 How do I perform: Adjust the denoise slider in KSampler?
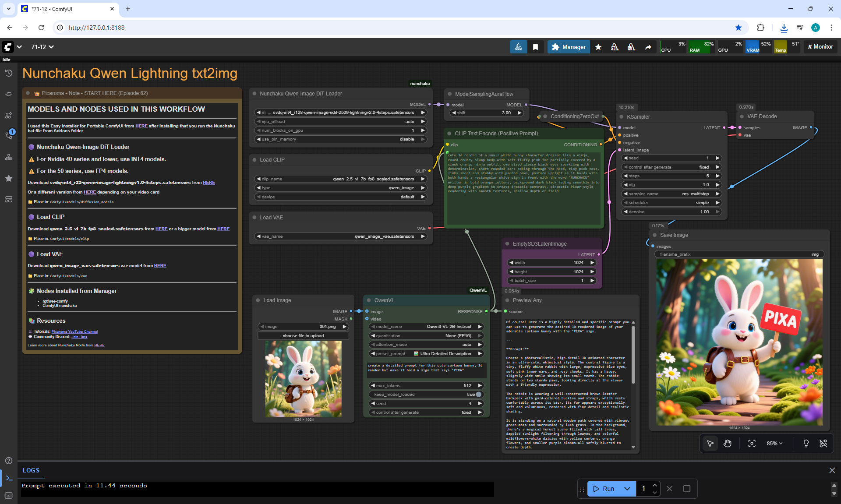coord(671,212)
